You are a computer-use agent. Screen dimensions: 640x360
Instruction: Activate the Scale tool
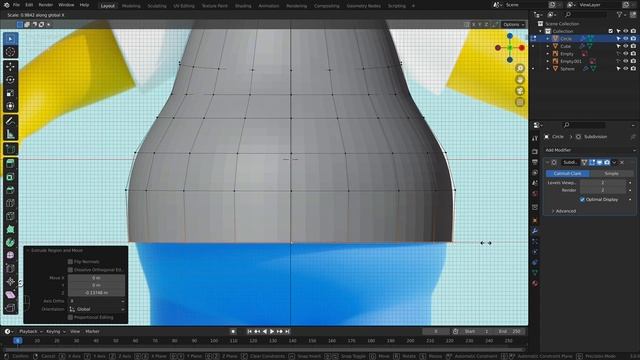click(x=10, y=93)
